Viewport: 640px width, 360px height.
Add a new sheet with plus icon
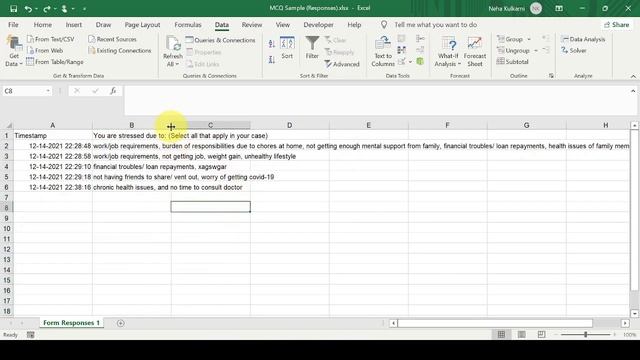pos(120,323)
